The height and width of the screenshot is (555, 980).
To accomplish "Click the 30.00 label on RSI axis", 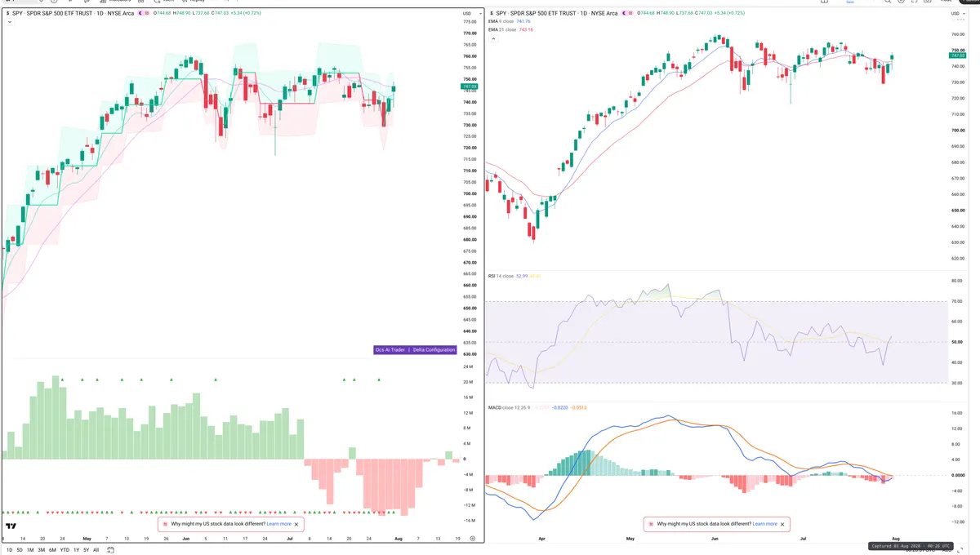I will click(957, 382).
